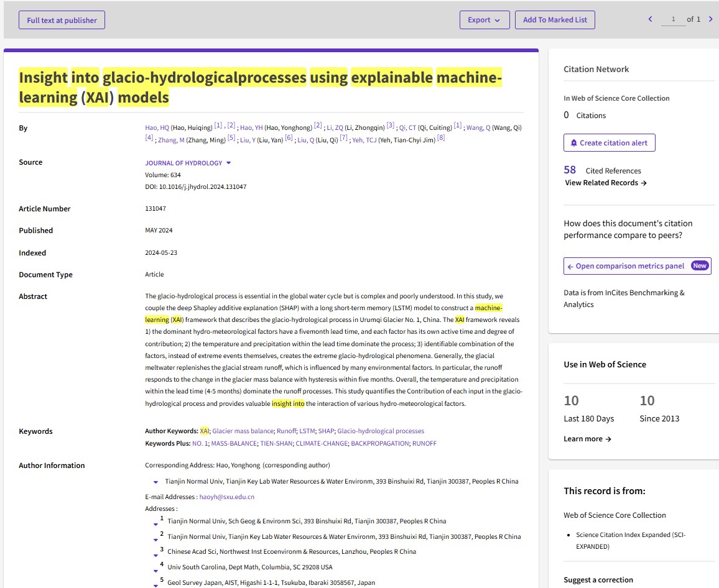Open the Export dropdown
The width and height of the screenshot is (719, 588).
485,20
